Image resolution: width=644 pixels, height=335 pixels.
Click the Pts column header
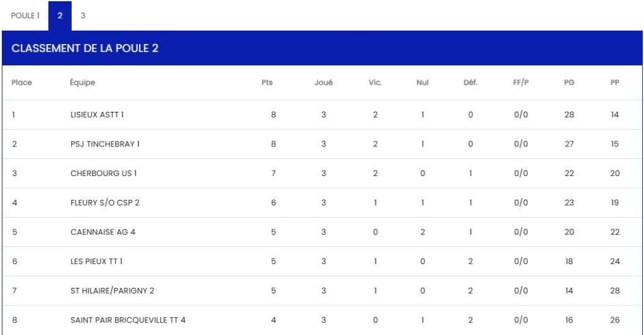coord(267,83)
